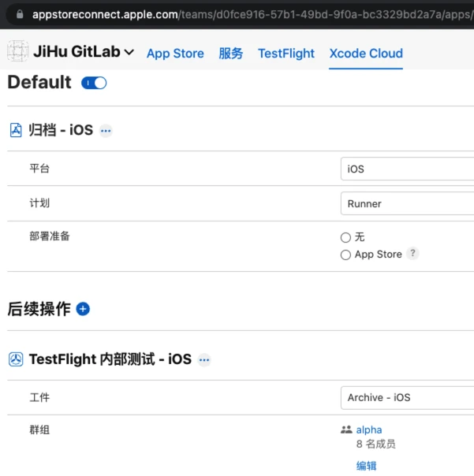Open the 平台 dropdown showing iOS
This screenshot has height=476, width=474.
pos(407,169)
